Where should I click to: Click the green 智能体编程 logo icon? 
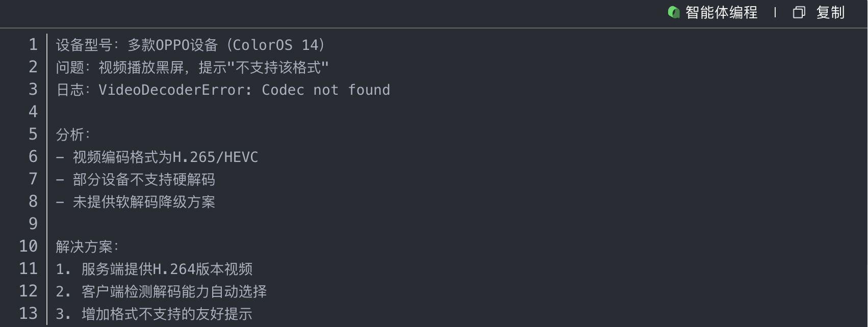(x=674, y=12)
